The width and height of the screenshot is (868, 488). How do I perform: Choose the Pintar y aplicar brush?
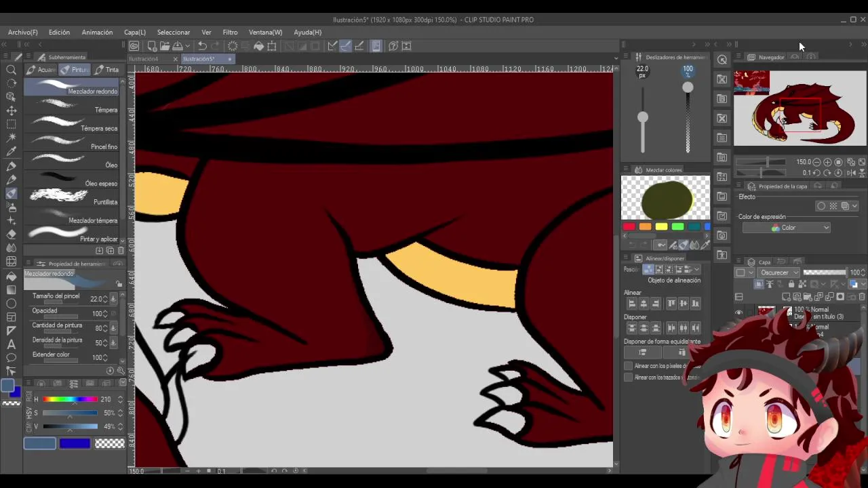[x=72, y=235]
